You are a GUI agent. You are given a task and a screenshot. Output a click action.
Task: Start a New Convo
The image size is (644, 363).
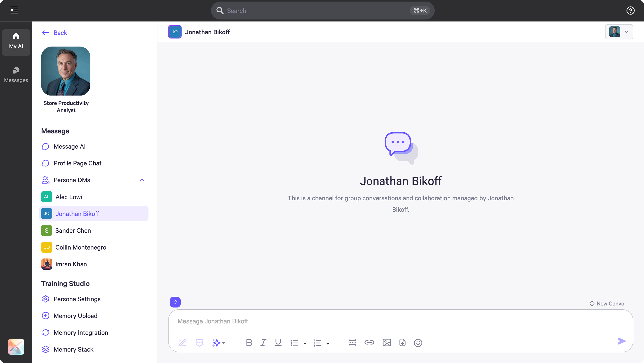607,303
